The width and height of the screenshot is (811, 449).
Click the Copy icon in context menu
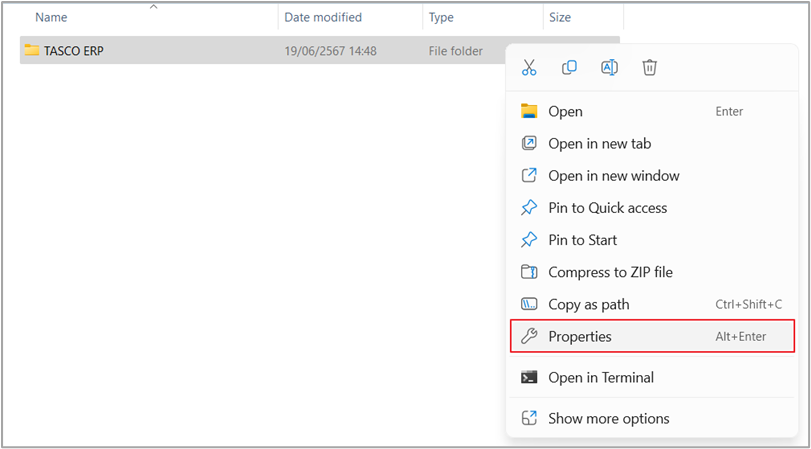pos(569,68)
